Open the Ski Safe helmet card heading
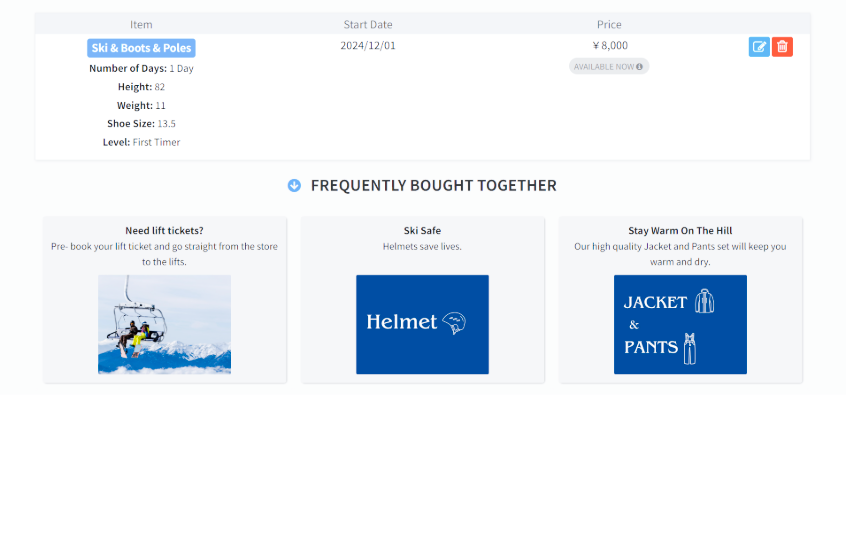Image resolution: width=846 pixels, height=540 pixels. click(422, 230)
